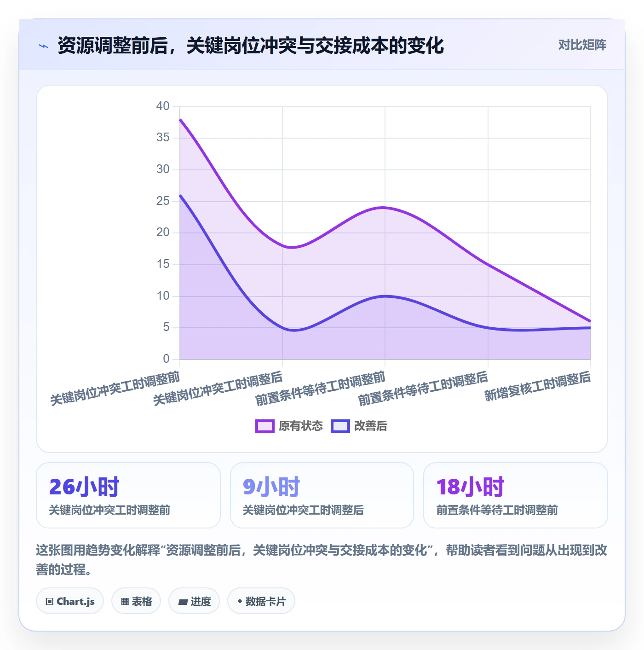
Task: Select the 数据卡片 tag chip
Action: coord(261,601)
